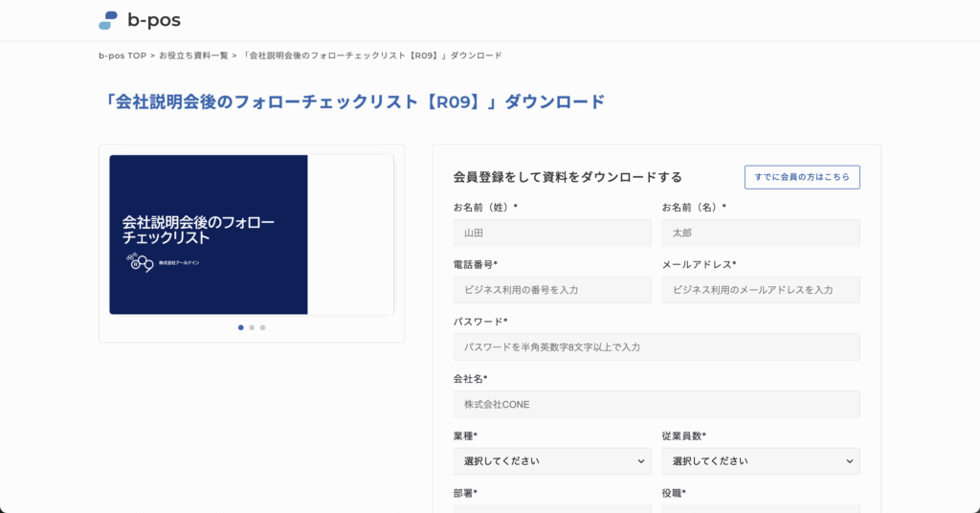980x513 pixels.
Task: Click the 会社名 input field
Action: [x=657, y=404]
